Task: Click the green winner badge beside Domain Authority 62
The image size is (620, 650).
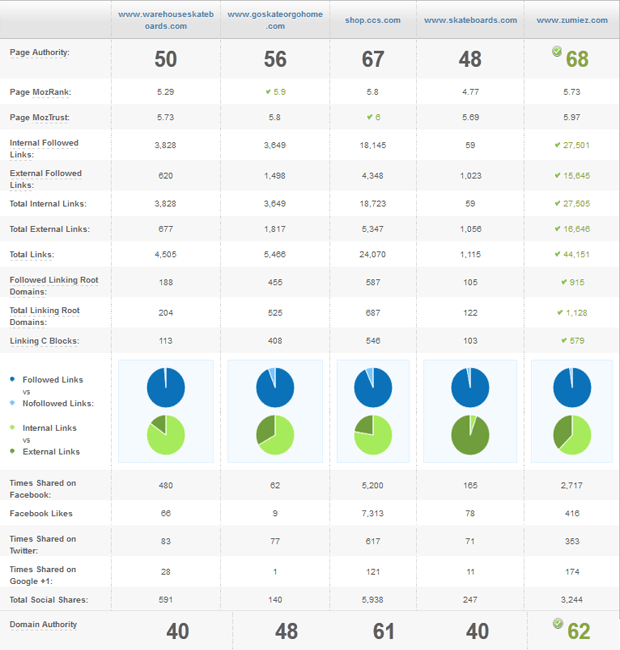Action: 558,623
